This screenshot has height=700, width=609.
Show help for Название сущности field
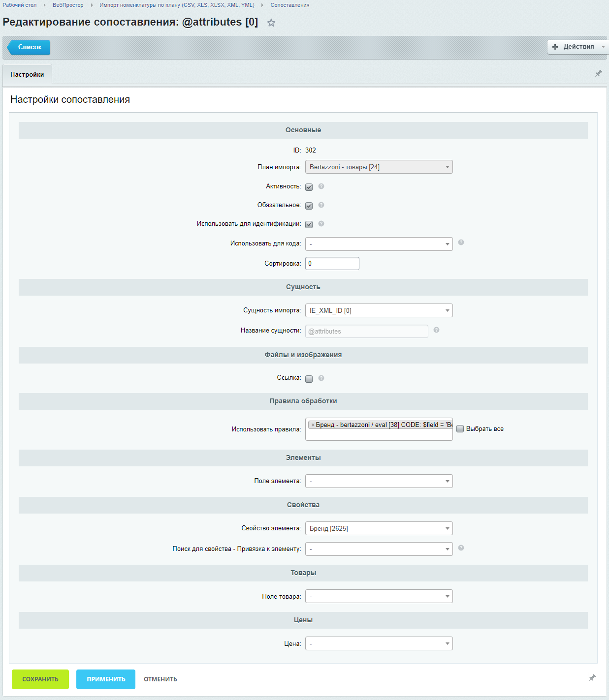(436, 330)
